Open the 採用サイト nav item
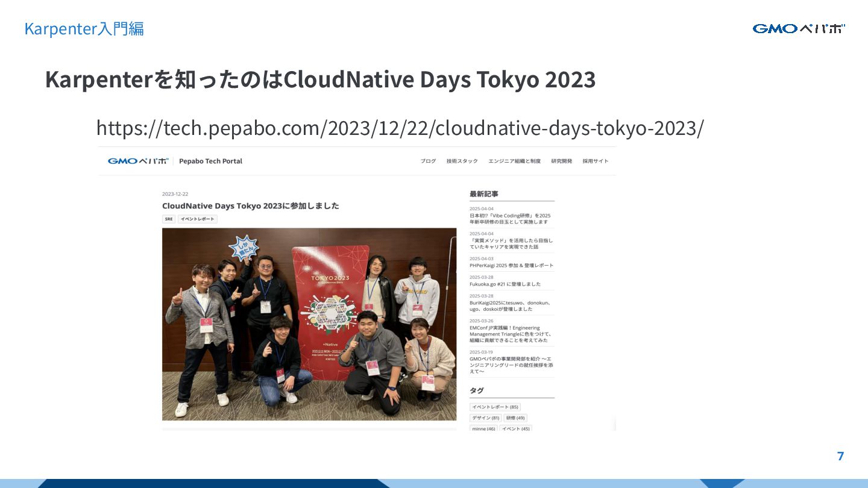The image size is (868, 488). [596, 161]
